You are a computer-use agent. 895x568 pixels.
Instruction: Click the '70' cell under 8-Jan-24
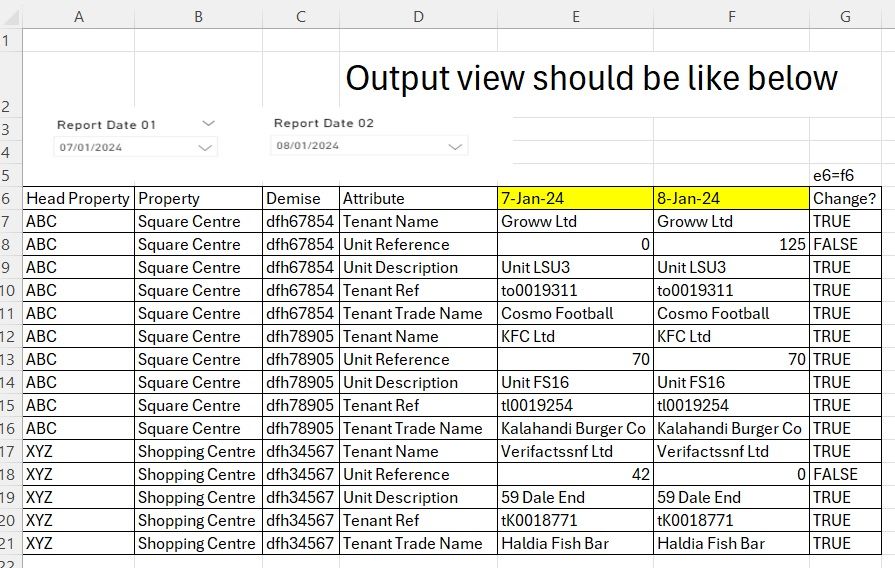tap(731, 360)
